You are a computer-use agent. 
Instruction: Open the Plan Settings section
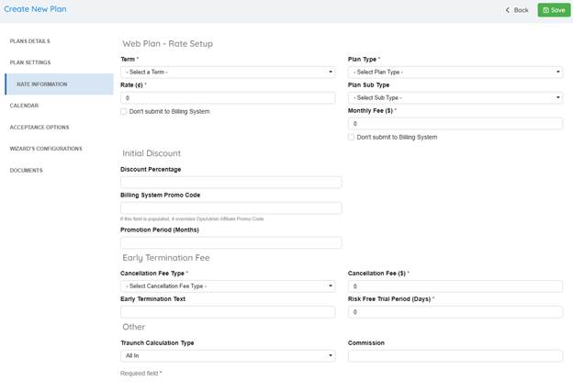tap(30, 62)
